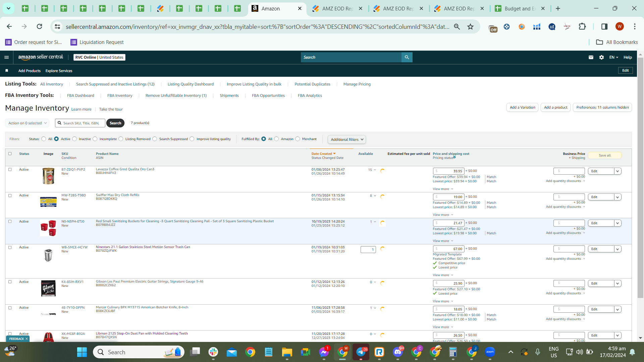The height and width of the screenshot is (362, 644).
Task: Select the Search Suppressed status filter
Action: click(x=155, y=139)
